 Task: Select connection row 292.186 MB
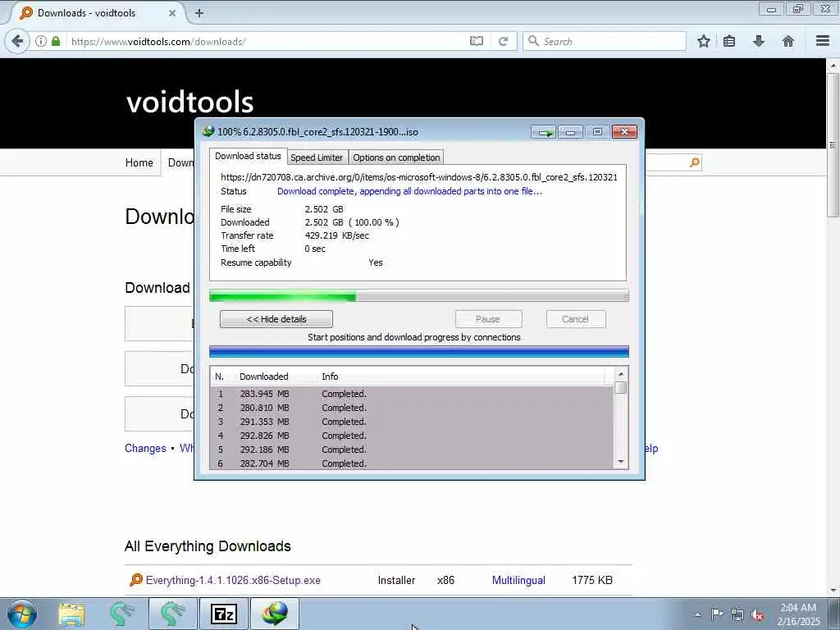pyautogui.click(x=412, y=450)
